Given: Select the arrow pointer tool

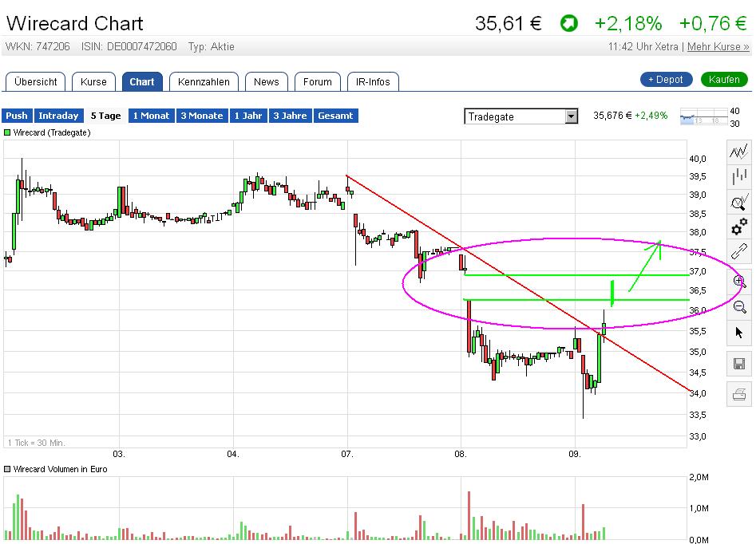Looking at the screenshot, I should 739,333.
